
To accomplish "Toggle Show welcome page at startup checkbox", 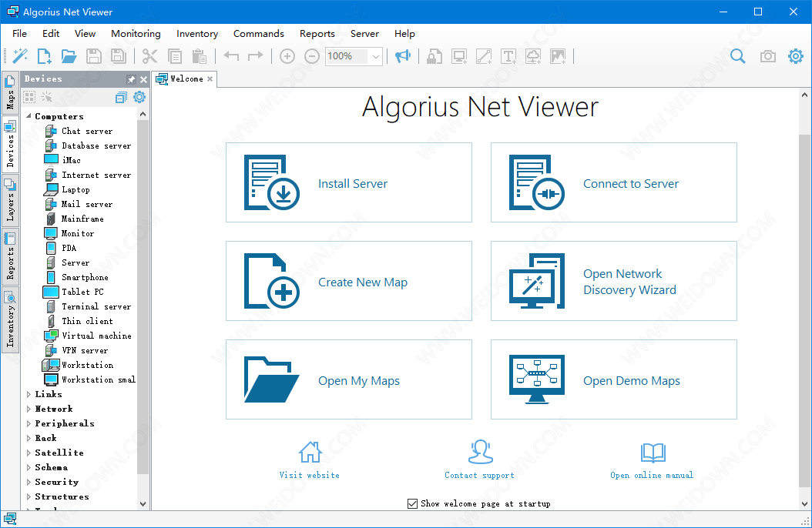I will [412, 503].
